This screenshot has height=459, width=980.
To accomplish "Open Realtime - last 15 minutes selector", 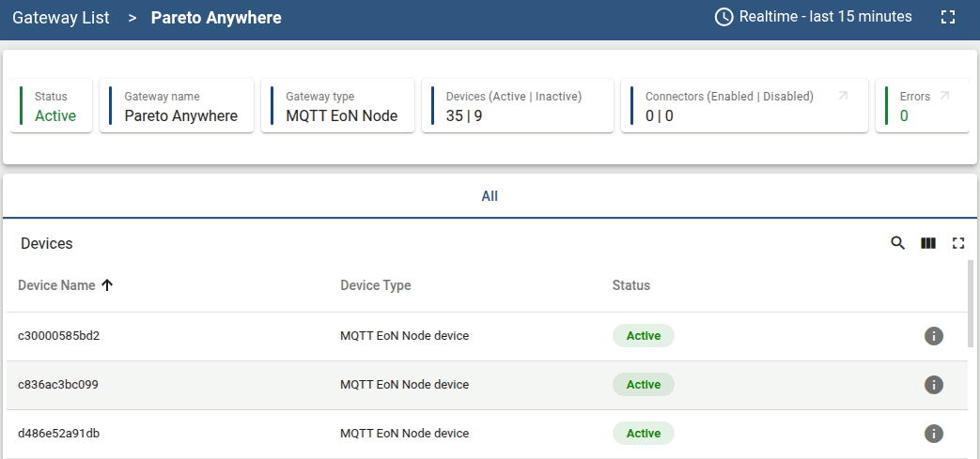I will point(813,17).
